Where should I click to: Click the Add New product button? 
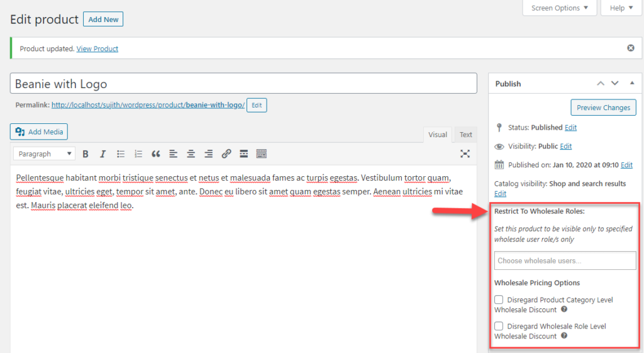point(103,20)
